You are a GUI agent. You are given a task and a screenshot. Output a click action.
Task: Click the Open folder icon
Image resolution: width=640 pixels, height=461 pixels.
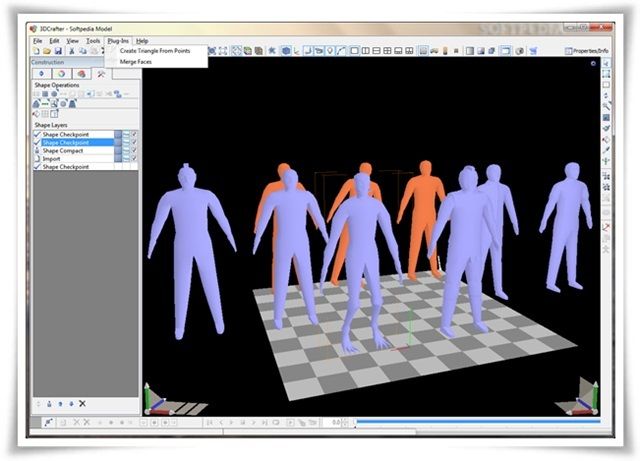pos(47,51)
